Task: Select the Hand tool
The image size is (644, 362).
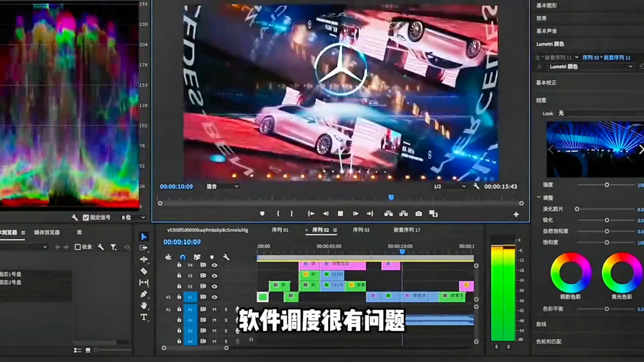Action: (144, 306)
